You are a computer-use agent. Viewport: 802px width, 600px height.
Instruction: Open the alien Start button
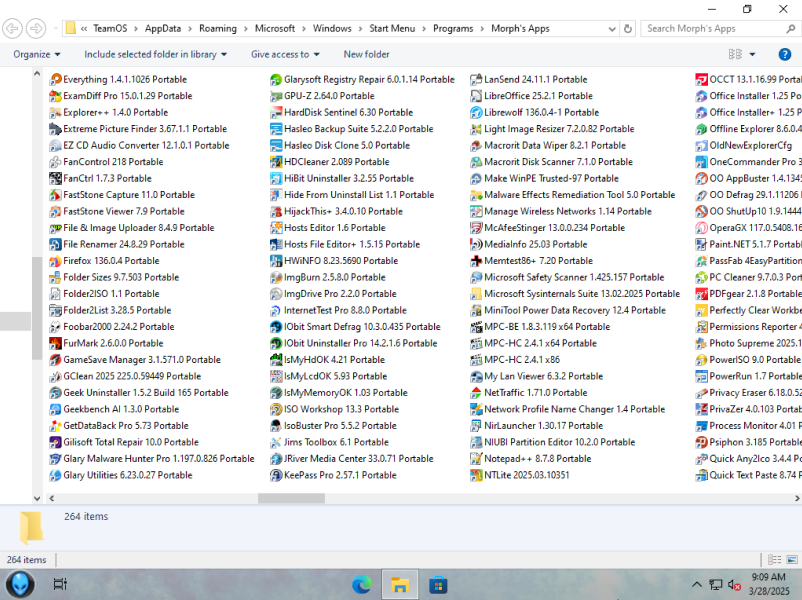(20, 584)
